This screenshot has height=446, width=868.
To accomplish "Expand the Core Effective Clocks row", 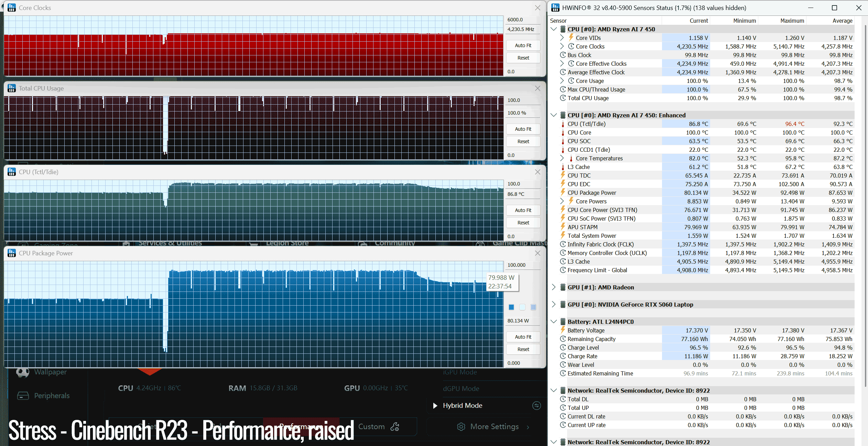I will (562, 64).
